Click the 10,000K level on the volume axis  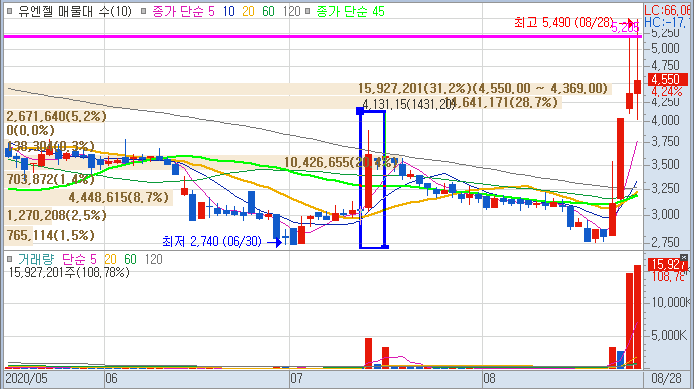tap(670, 302)
